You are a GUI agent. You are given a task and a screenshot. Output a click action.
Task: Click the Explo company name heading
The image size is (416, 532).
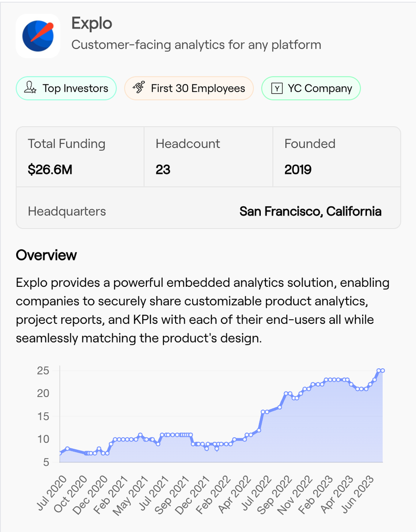point(92,23)
